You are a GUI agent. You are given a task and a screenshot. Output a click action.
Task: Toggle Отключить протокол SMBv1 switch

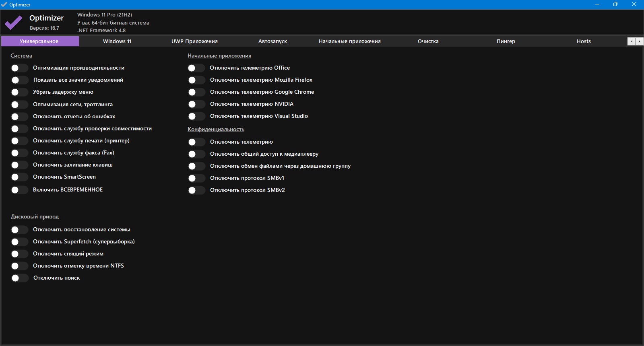tap(196, 178)
